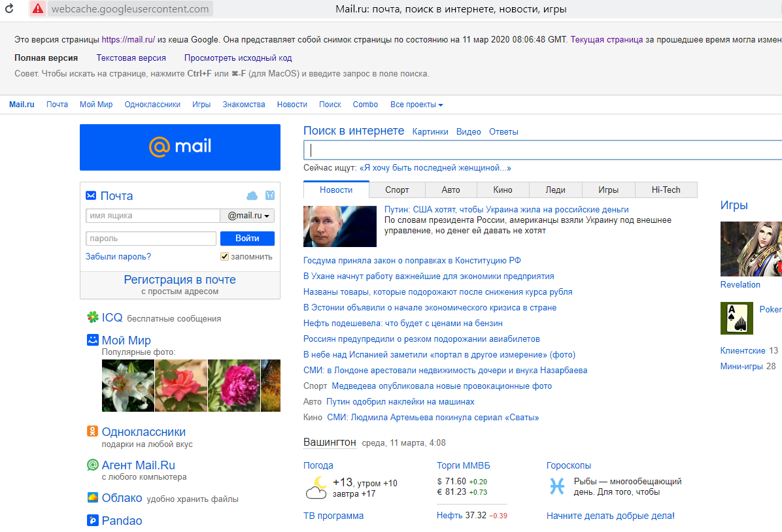This screenshot has height=532, width=782.
Task: Click the orange Одноклассники icon
Action: coord(93,431)
